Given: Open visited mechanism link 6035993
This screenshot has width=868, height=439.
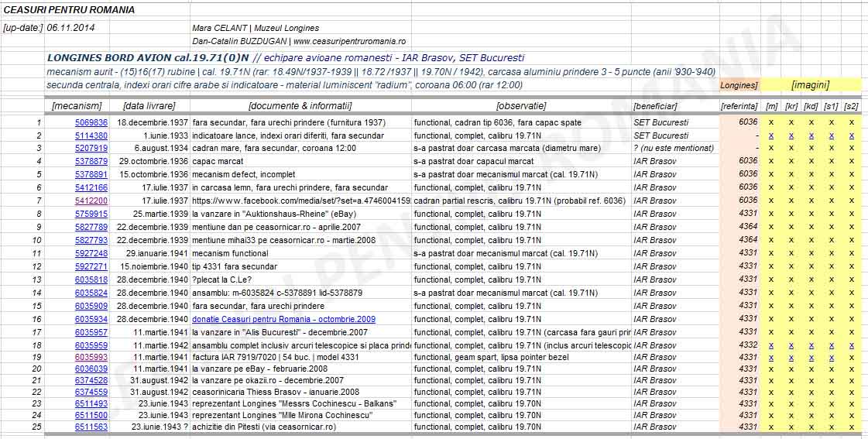Looking at the screenshot, I should coord(91,358).
